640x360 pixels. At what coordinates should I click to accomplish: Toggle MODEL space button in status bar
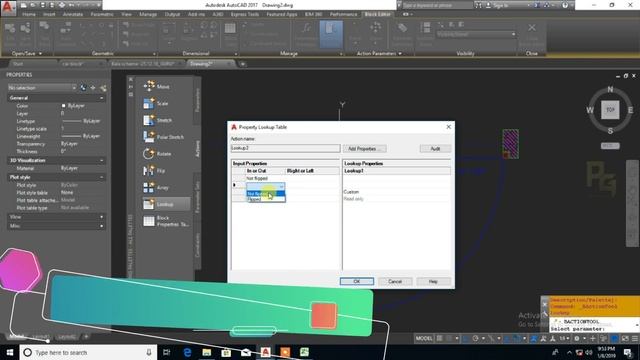coord(424,338)
